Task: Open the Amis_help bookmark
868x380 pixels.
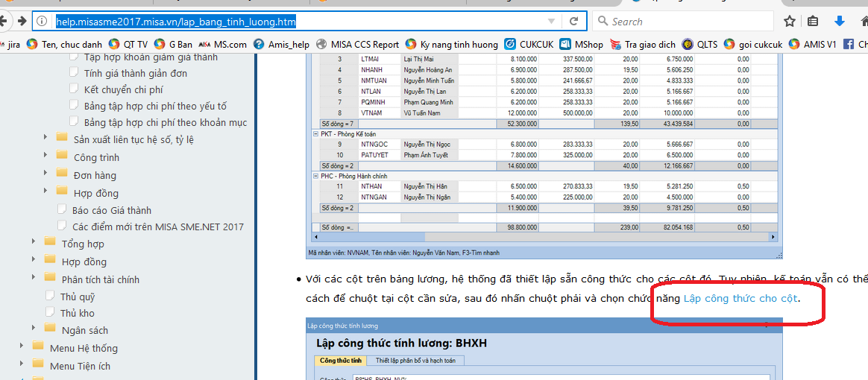Action: pos(281,44)
